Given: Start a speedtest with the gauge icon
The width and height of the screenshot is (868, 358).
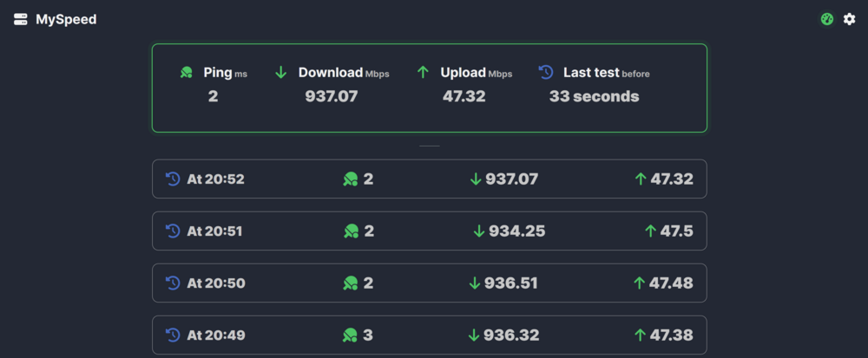Looking at the screenshot, I should click(x=827, y=19).
